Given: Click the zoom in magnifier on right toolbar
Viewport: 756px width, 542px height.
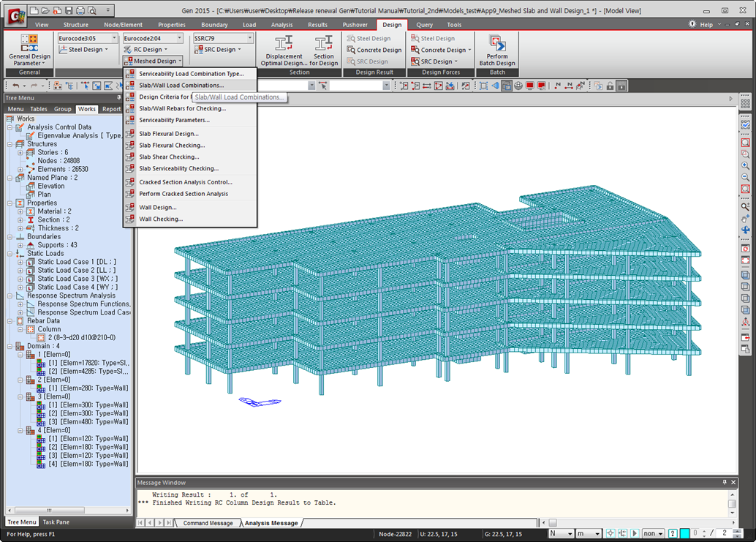Looking at the screenshot, I should coord(745,165).
